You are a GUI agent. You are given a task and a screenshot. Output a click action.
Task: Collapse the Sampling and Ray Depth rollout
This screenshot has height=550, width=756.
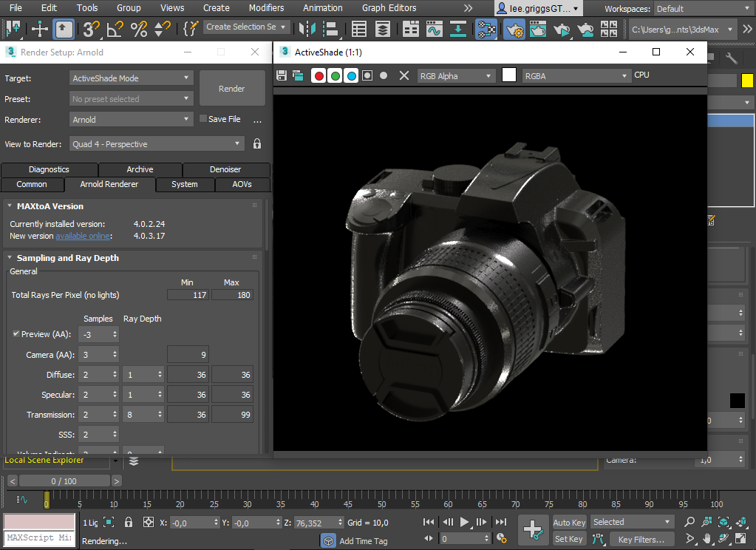(67, 258)
